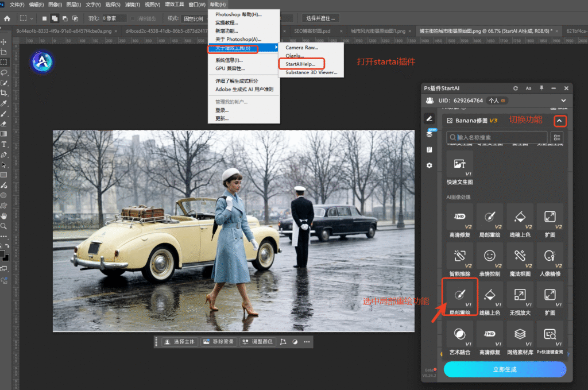The width and height of the screenshot is (588, 390).
Task: Open the 文件(F) menu
Action: (x=17, y=5)
